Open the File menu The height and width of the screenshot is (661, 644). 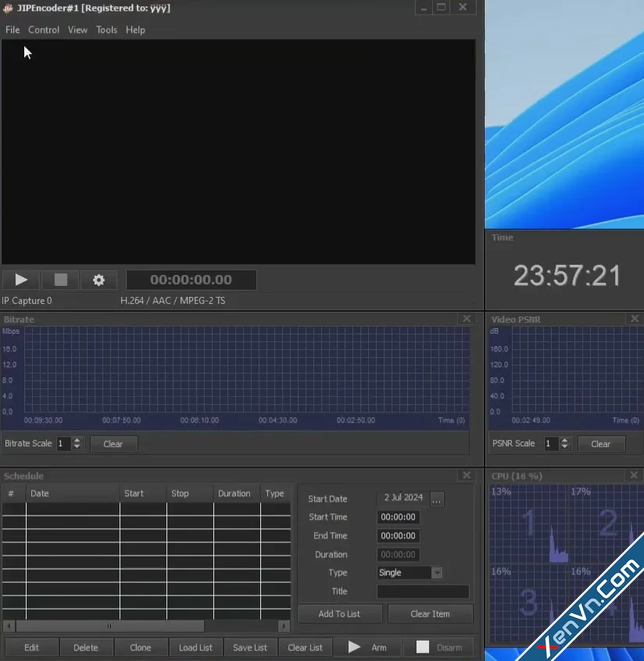(x=13, y=30)
